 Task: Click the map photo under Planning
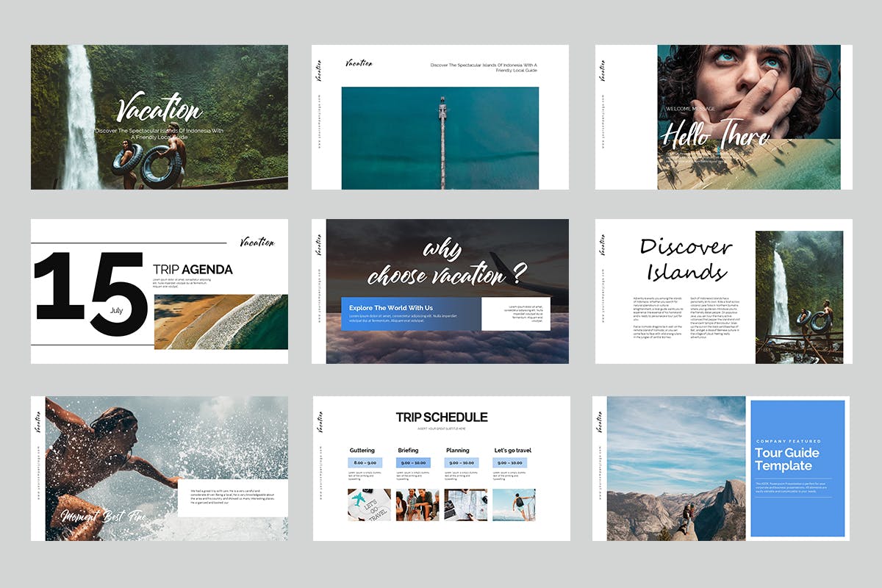[465, 505]
